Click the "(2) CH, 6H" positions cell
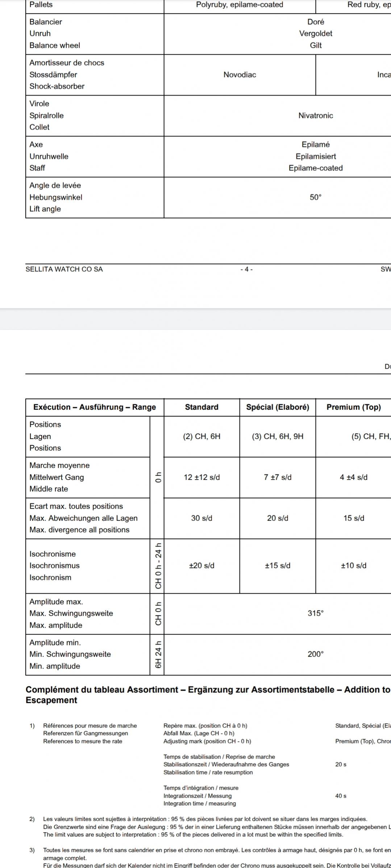391x868 pixels. pos(201,437)
